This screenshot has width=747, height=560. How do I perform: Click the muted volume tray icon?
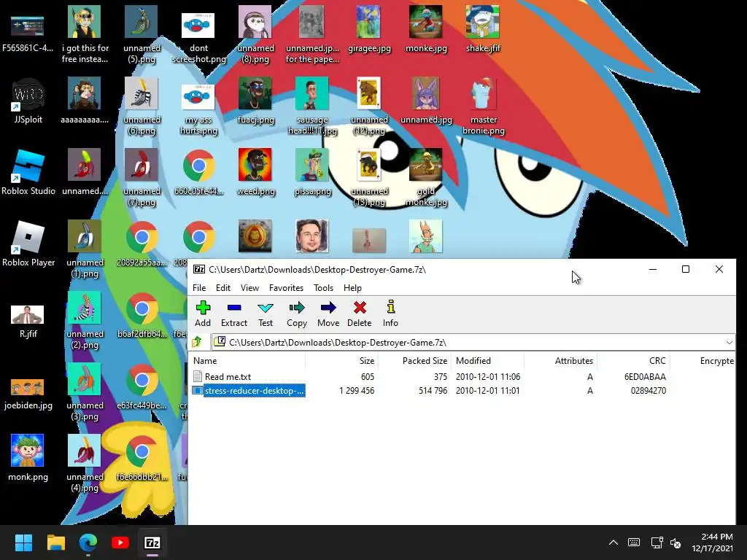coord(676,542)
